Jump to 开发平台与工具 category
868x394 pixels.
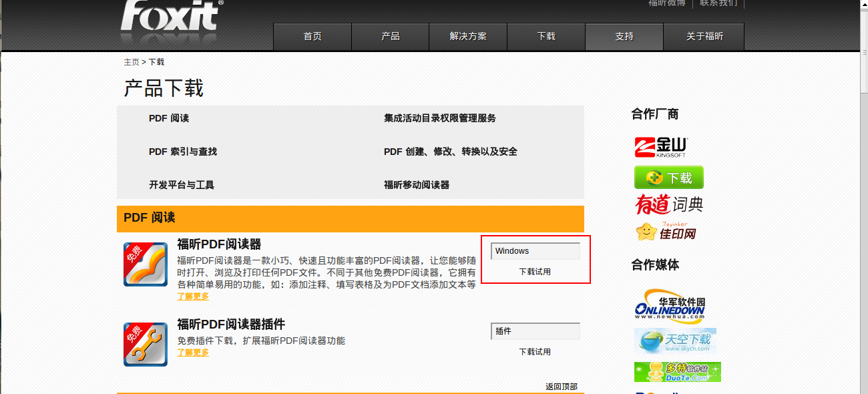[182, 185]
